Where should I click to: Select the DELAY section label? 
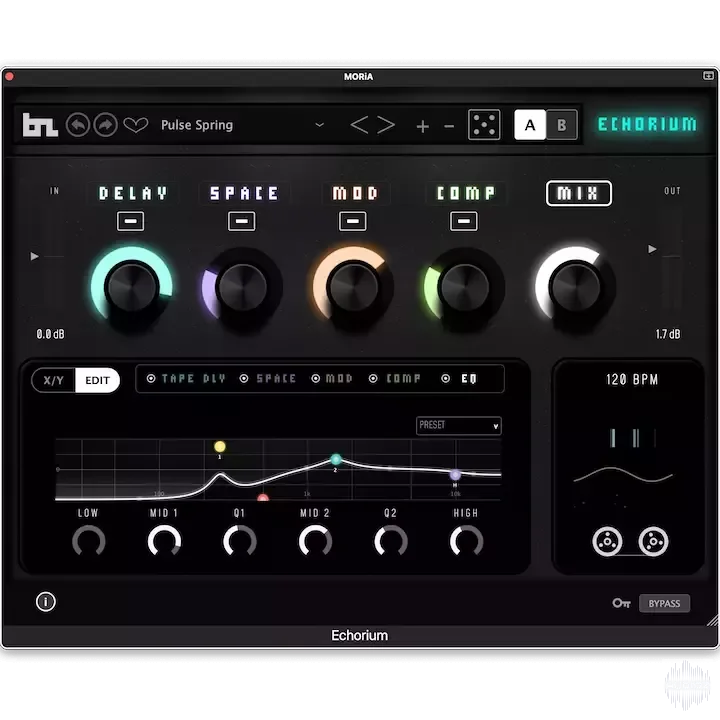coord(133,193)
